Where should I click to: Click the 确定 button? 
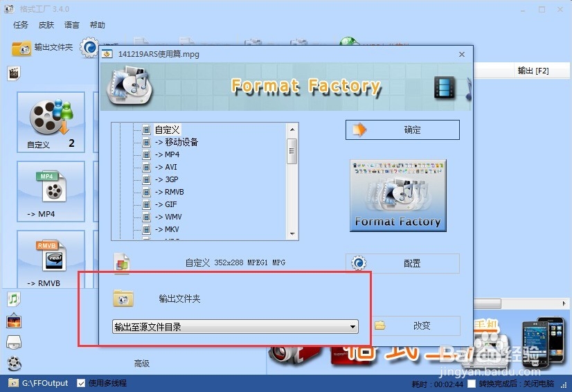click(402, 130)
